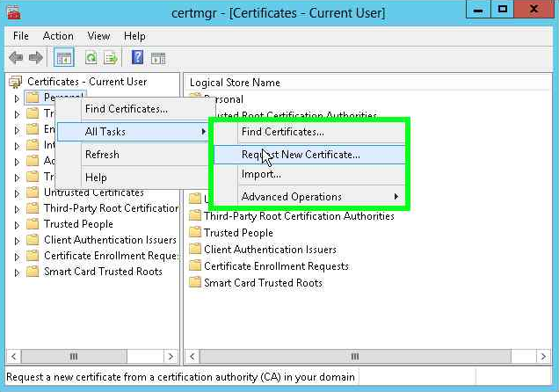The image size is (559, 392).
Task: Click Client Authentication Issuers folder icon in tree
Action: tap(33, 240)
